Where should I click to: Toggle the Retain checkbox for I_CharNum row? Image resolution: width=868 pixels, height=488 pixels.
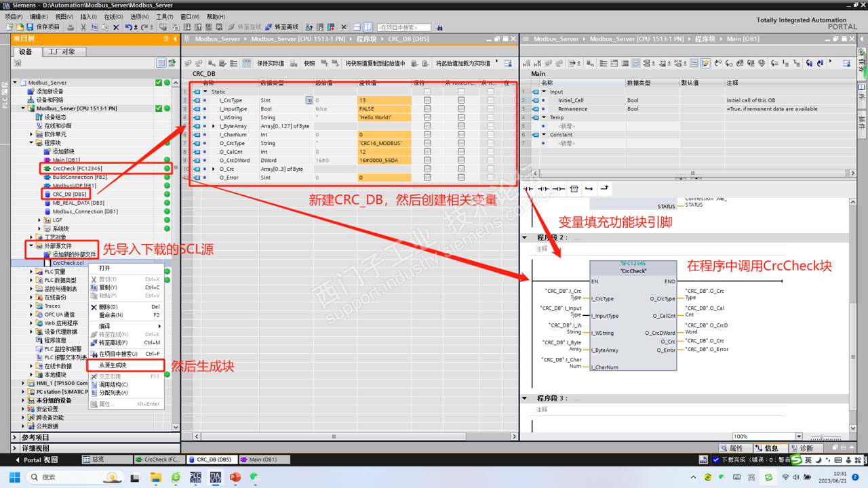[427, 135]
